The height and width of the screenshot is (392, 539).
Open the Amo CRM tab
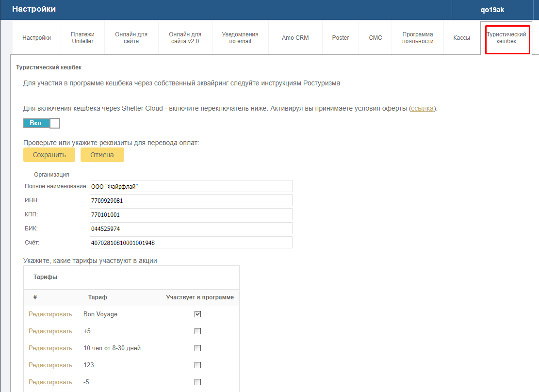[x=295, y=38]
